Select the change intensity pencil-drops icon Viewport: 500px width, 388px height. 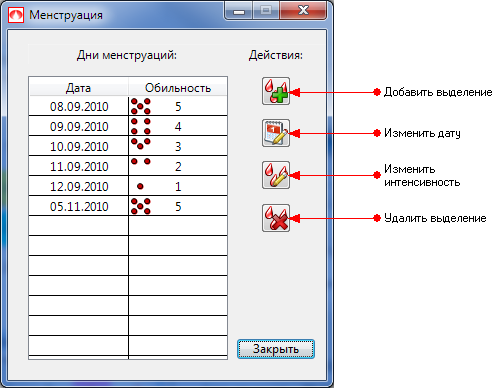tap(276, 175)
